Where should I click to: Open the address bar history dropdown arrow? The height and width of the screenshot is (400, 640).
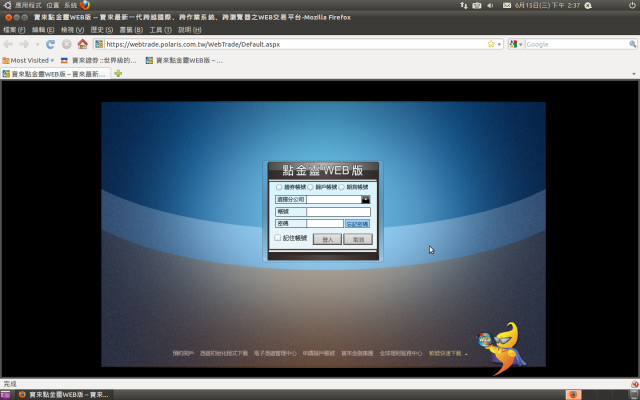(499, 44)
